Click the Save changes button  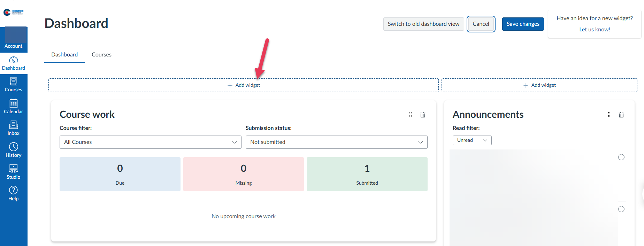[523, 24]
